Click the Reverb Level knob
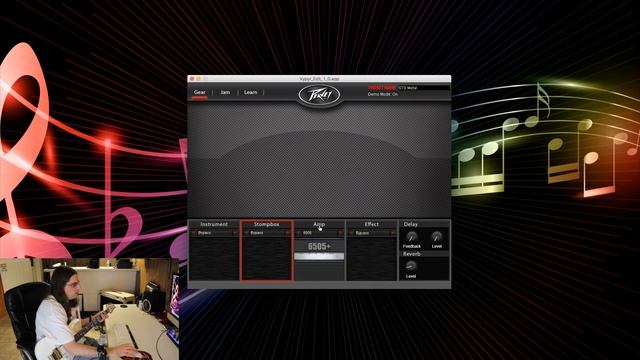Screen dimensions: 640x360 coord(411,267)
